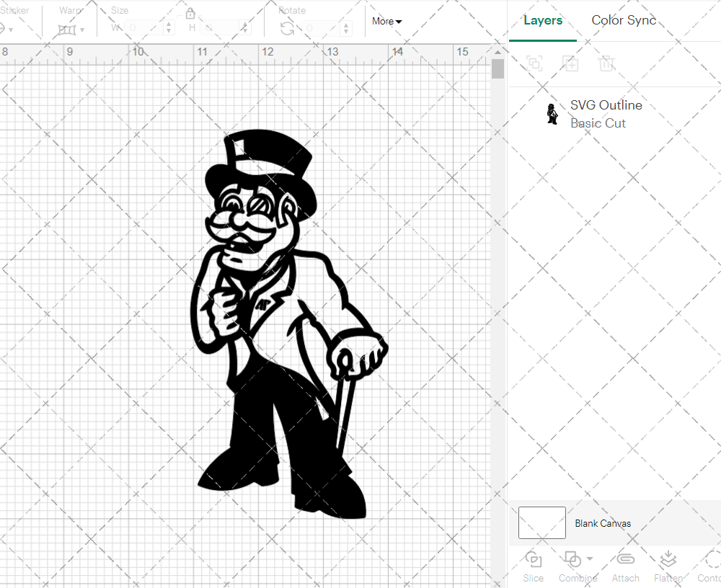Select the SVG Outline layer
Image resolution: width=721 pixels, height=588 pixels.
[606, 104]
